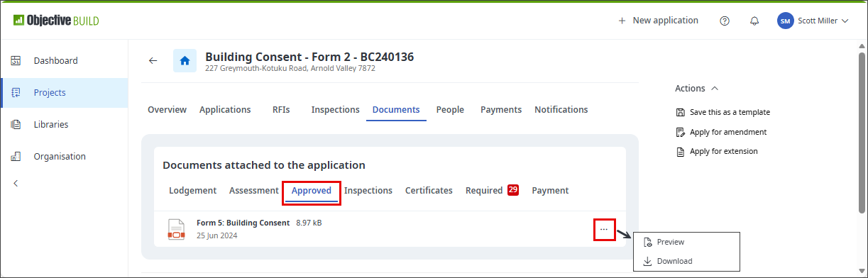Click the red 29 badge on Required
This screenshot has height=278, width=868.
(x=513, y=190)
